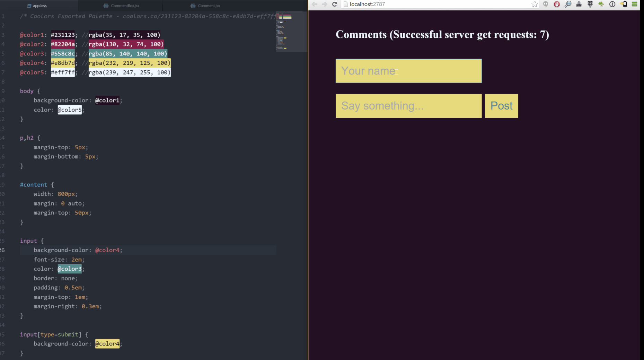Open the Google Hangouts extension icon
The width and height of the screenshot is (644, 360).
546,4
